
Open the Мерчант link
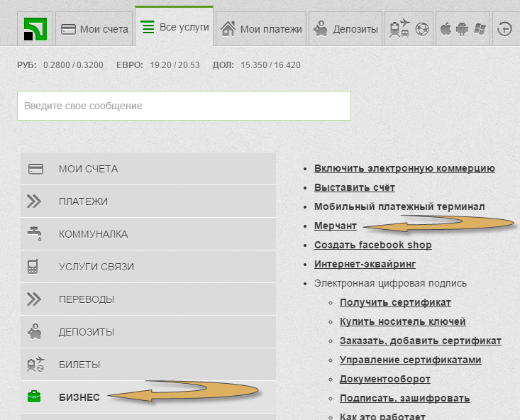click(x=336, y=226)
